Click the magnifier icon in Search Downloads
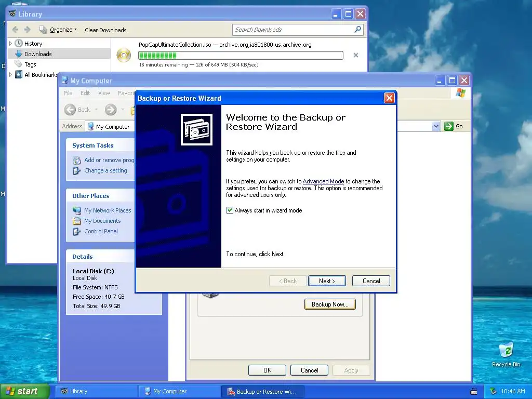 (357, 30)
